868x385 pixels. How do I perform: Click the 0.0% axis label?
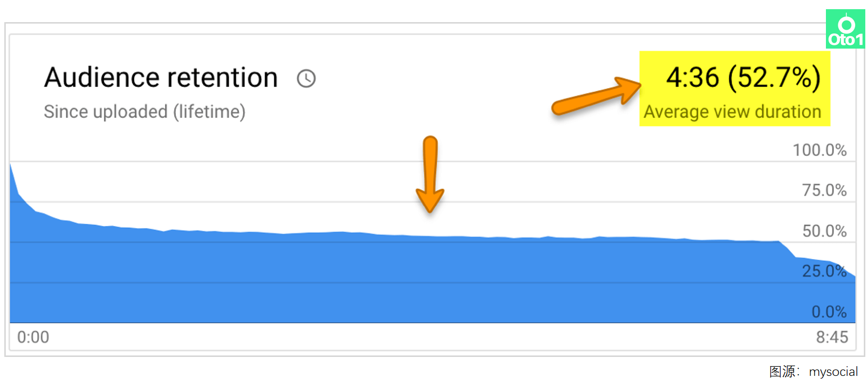tap(829, 312)
